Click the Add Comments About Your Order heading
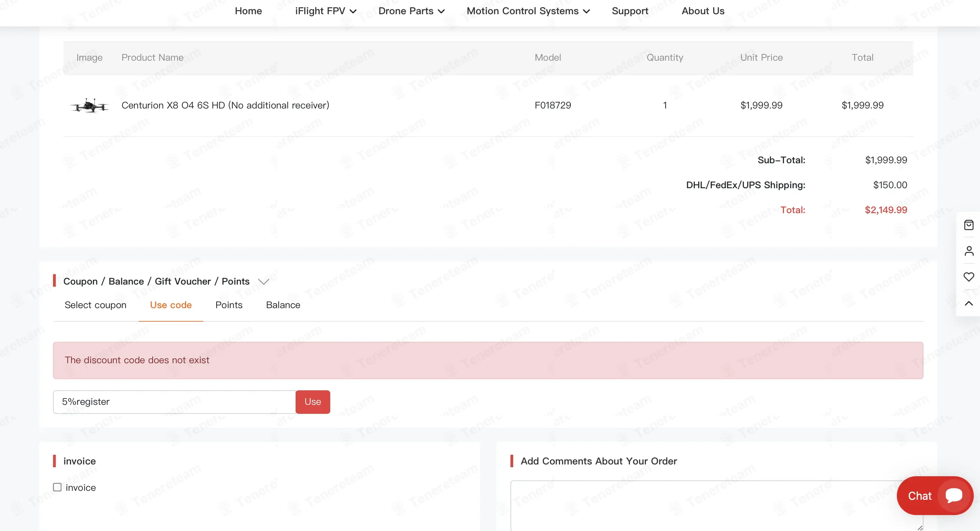 pyautogui.click(x=598, y=461)
